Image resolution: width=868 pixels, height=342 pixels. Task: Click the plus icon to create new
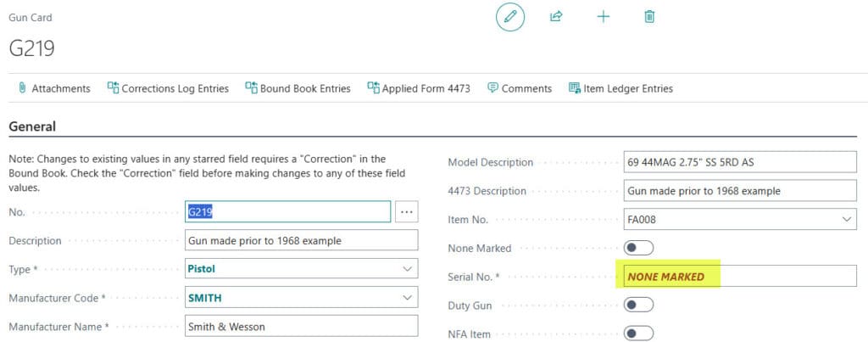click(603, 17)
